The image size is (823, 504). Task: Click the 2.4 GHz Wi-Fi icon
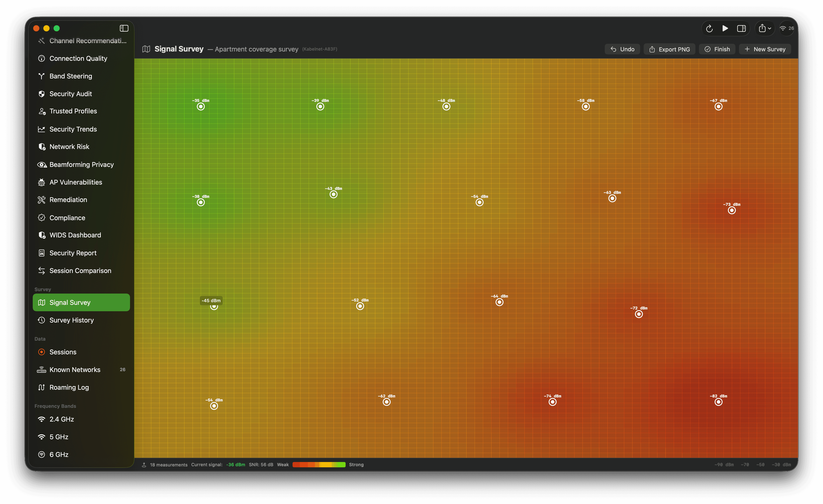tap(42, 419)
